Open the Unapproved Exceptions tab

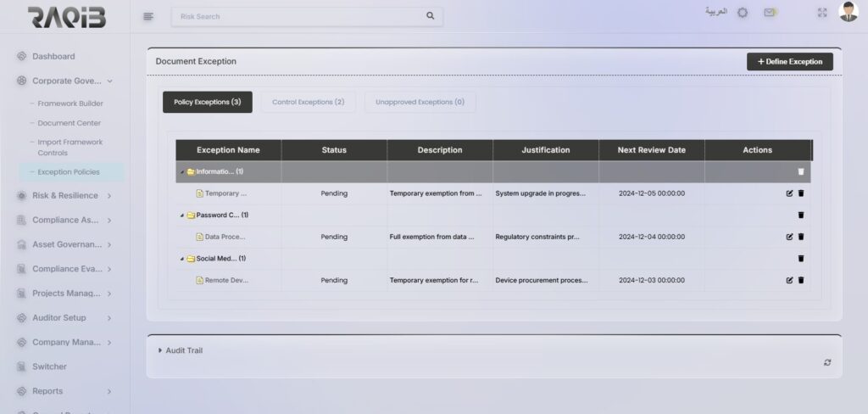click(x=420, y=102)
